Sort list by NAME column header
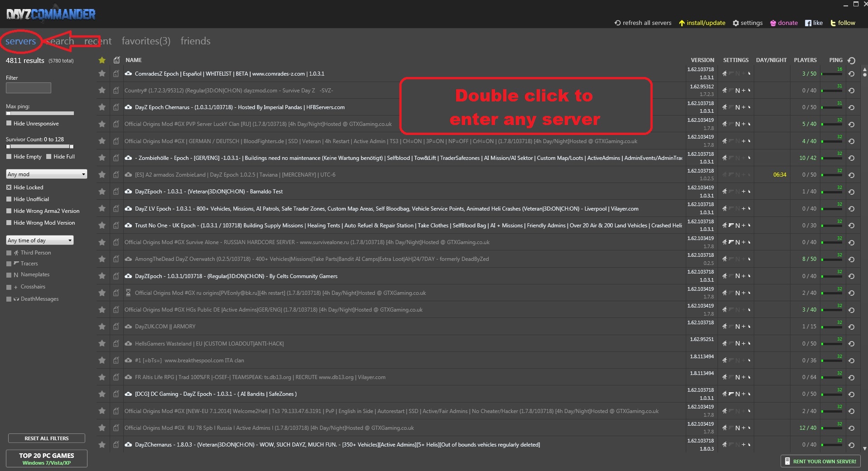 coord(134,60)
